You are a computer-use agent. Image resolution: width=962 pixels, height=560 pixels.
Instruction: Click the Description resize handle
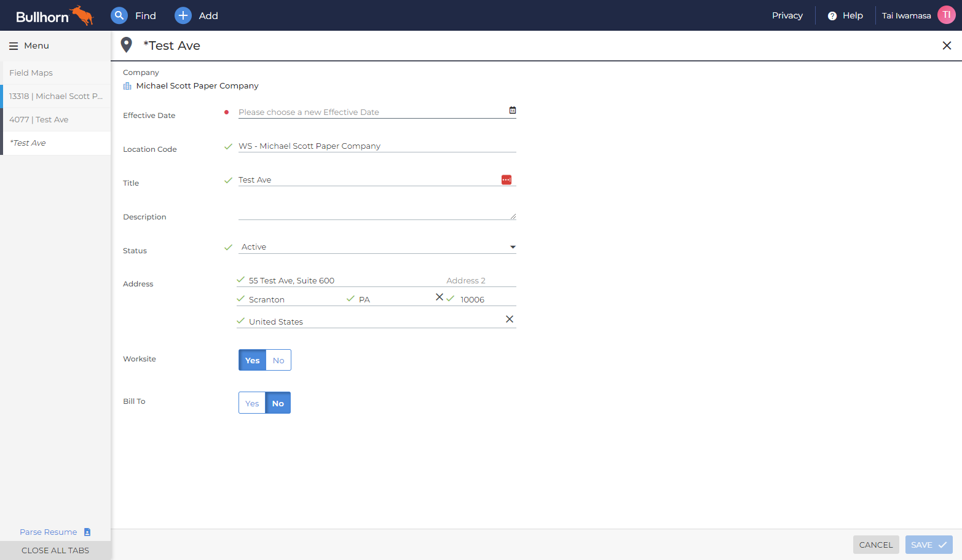pos(513,216)
